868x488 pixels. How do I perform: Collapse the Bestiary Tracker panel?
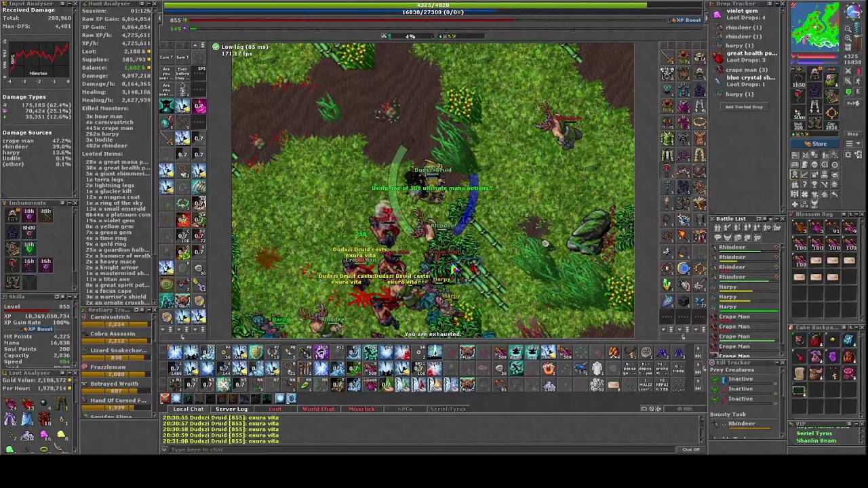[x=149, y=310]
